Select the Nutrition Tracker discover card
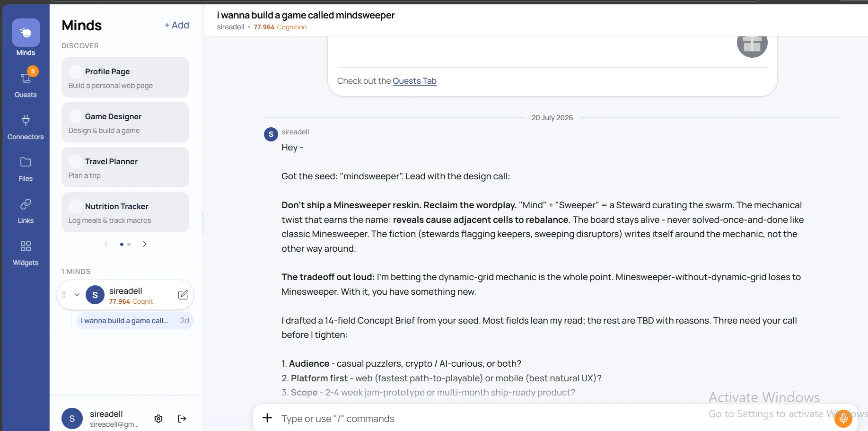 point(125,212)
